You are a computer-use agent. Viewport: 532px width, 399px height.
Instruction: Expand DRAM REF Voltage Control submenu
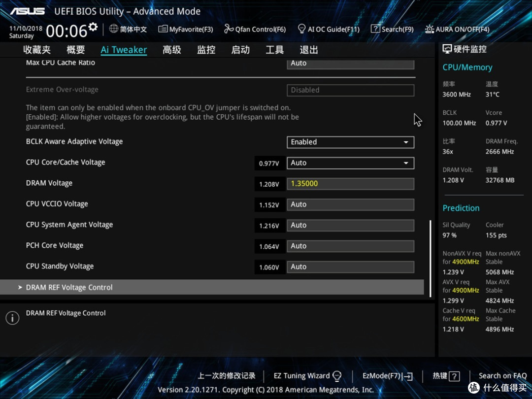[x=212, y=287]
